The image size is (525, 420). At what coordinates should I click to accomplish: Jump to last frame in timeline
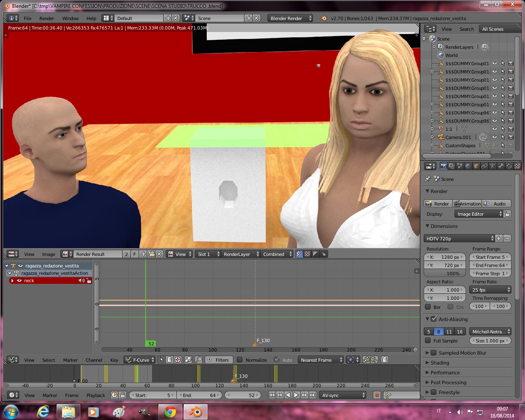click(313, 395)
